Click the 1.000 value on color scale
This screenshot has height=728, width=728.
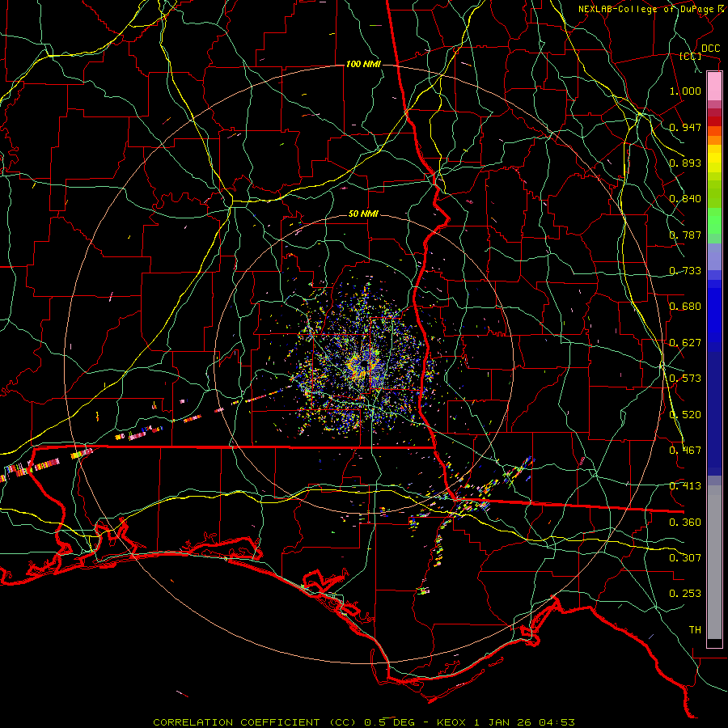coord(685,91)
